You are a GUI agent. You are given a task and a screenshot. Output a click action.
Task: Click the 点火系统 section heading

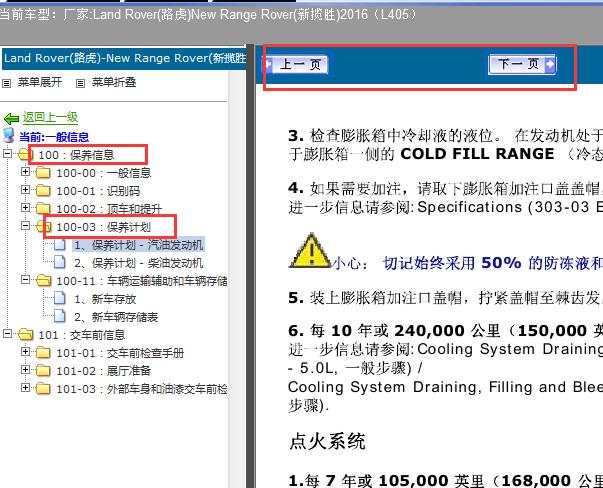coord(326,441)
